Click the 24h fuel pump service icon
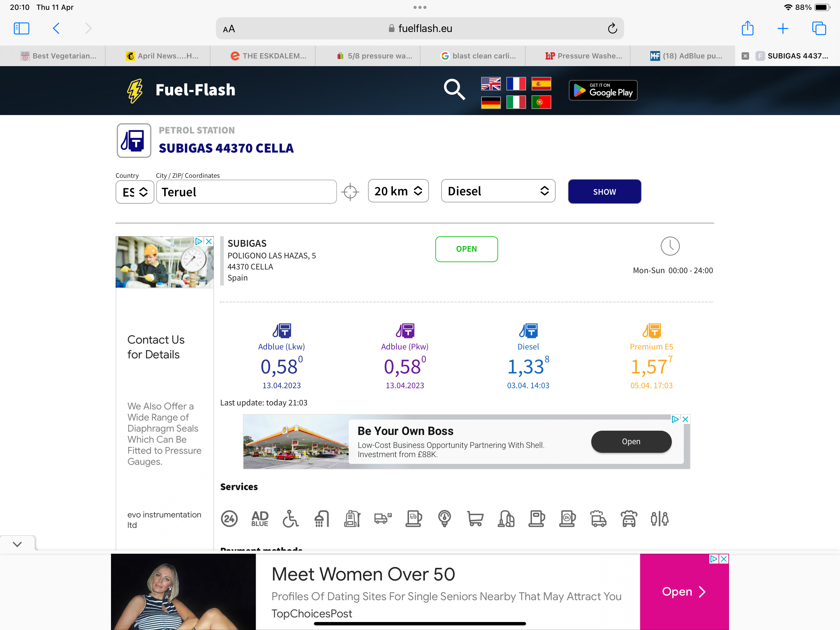This screenshot has height=630, width=840. tap(567, 519)
